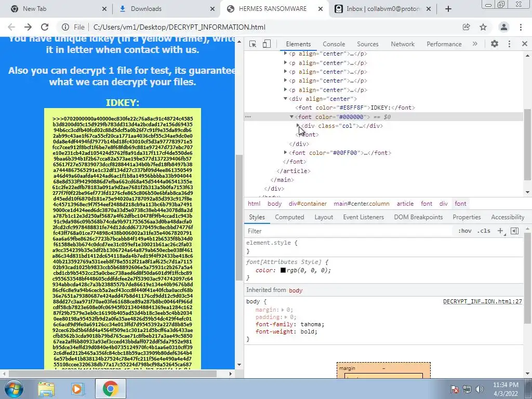Open DevTools three-dot customize menu
This screenshot has width=532, height=399.
click(x=509, y=44)
